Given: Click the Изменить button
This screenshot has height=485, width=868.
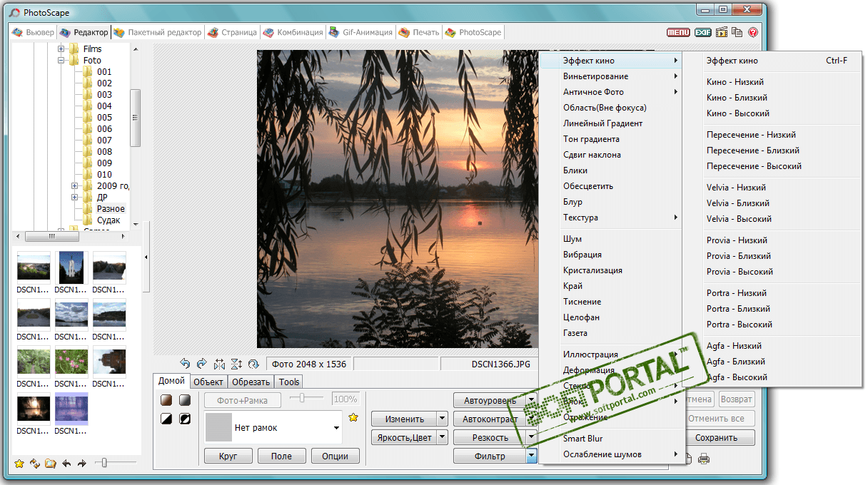Looking at the screenshot, I should pos(404,419).
